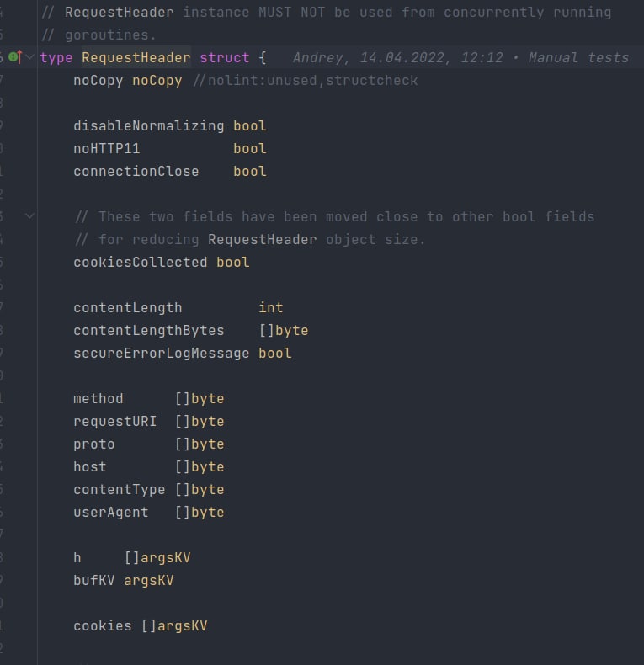
Task: Click the cookies field name
Action: pyautogui.click(x=102, y=626)
